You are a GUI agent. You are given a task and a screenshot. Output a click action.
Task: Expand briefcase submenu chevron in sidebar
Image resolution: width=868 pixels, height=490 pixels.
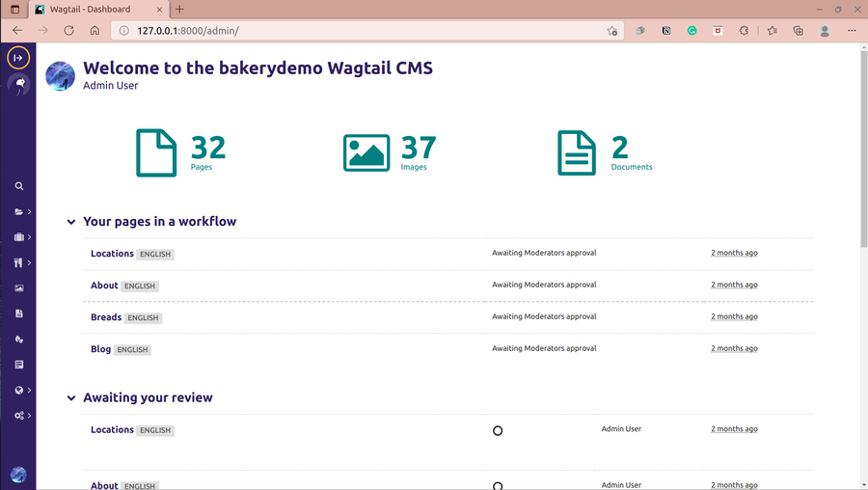click(x=29, y=237)
